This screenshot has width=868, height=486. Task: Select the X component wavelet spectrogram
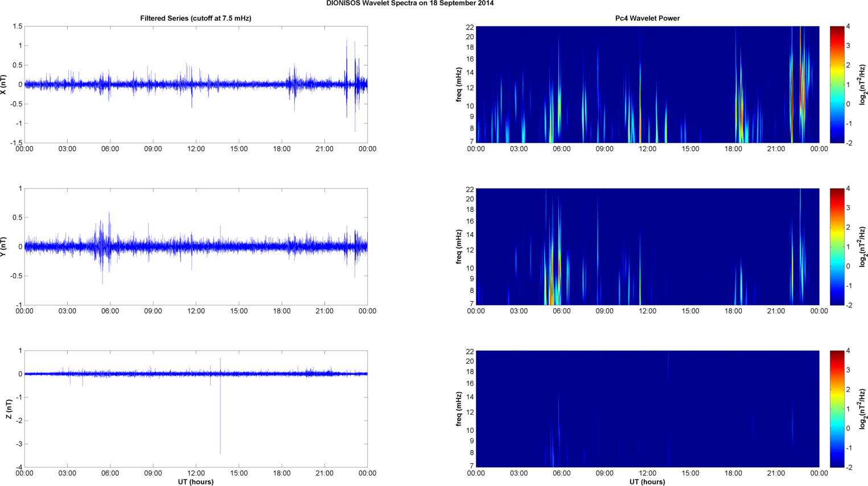[x=647, y=84]
